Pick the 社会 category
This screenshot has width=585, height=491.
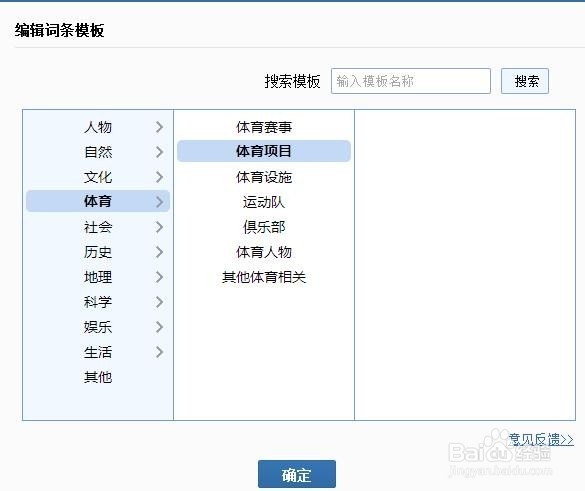point(98,227)
